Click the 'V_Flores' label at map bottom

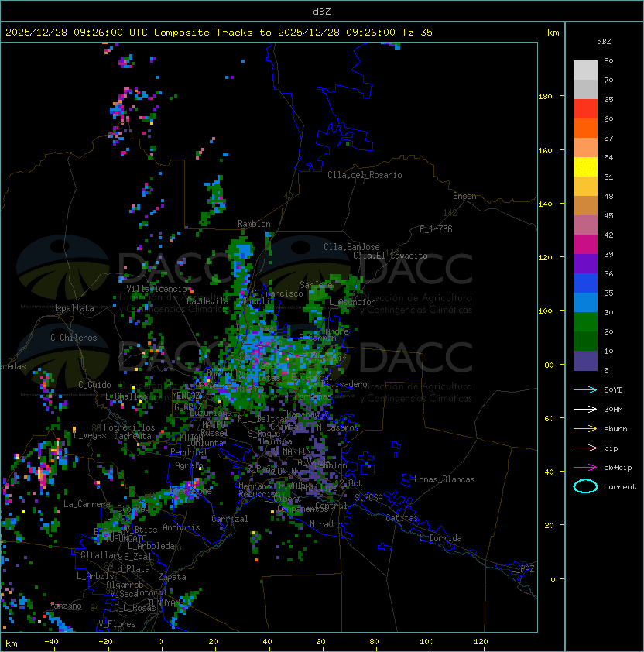point(117,624)
